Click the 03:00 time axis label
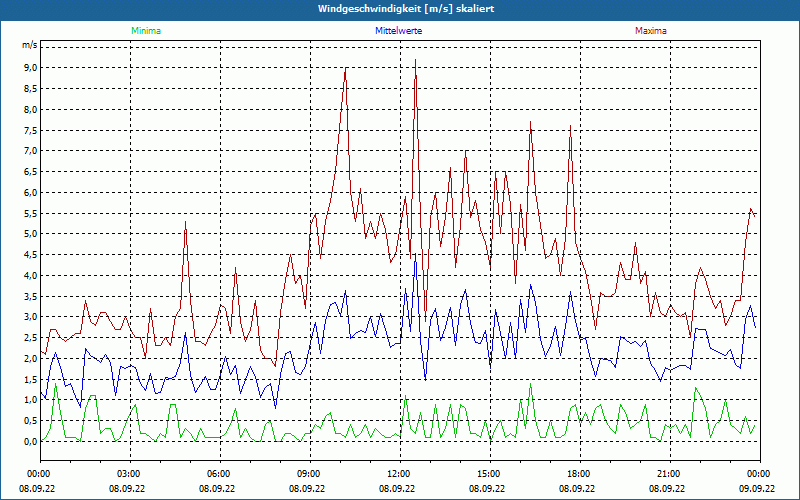Image resolution: width=800 pixels, height=500 pixels. (x=131, y=474)
